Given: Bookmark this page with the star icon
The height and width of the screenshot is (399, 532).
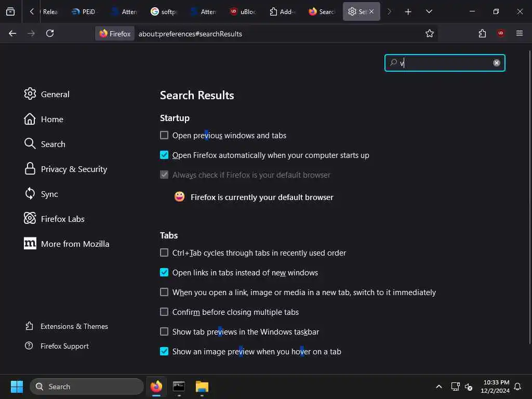Looking at the screenshot, I should pyautogui.click(x=430, y=33).
